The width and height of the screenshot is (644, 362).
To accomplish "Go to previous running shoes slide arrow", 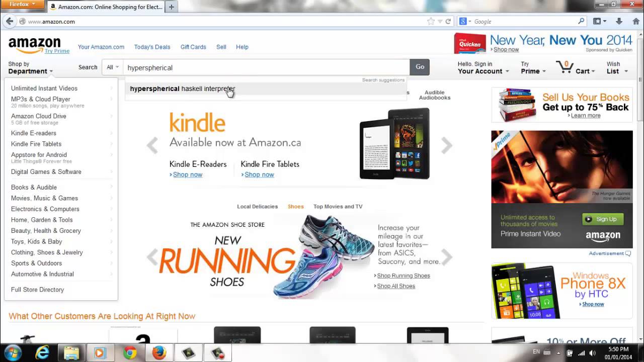I will pos(152,257).
